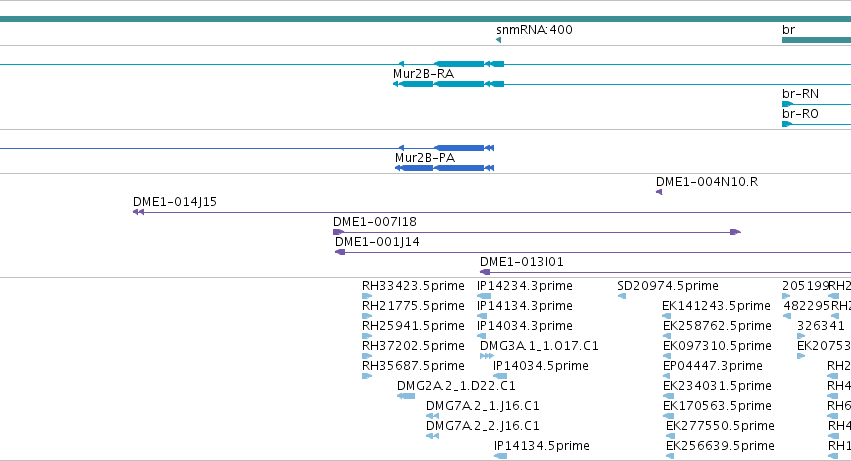The image size is (851, 461).
Task: Select the IP14134.3prime EST glyph
Action: point(482,316)
